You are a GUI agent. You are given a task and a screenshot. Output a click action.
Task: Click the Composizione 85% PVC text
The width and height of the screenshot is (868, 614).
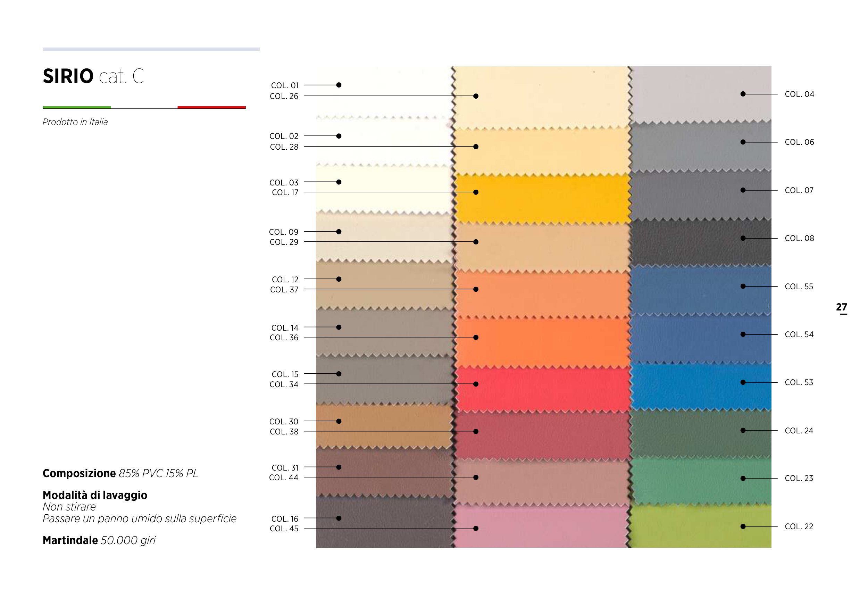coord(120,473)
